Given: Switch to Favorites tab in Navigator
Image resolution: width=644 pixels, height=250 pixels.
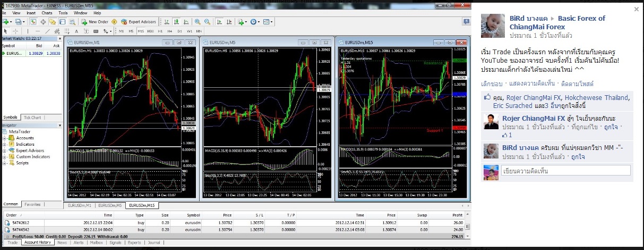Looking at the screenshot, I should (32, 204).
